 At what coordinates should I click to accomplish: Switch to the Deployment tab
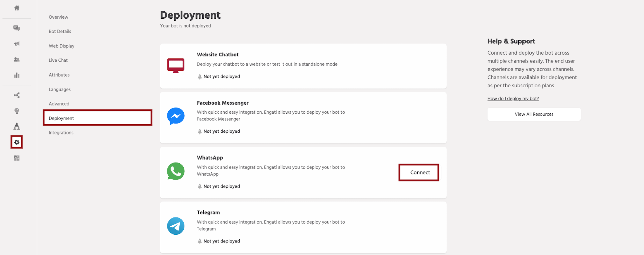tap(61, 118)
